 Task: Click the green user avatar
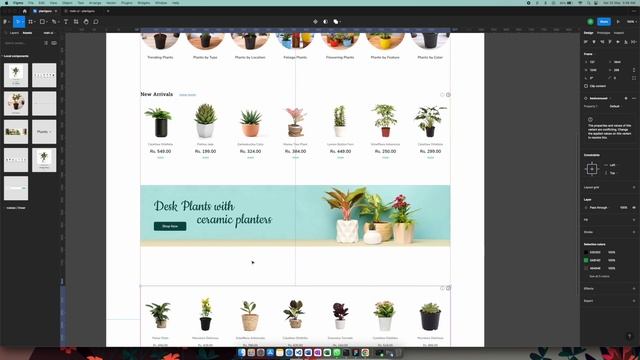(591, 22)
